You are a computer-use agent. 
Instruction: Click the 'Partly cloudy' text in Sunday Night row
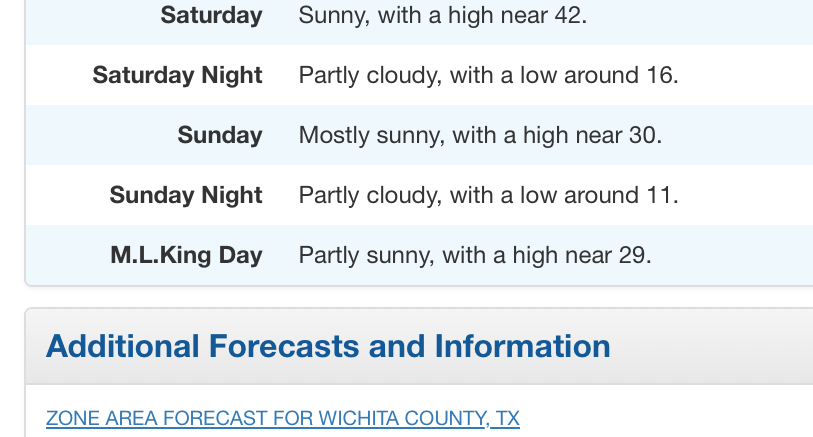370,196
